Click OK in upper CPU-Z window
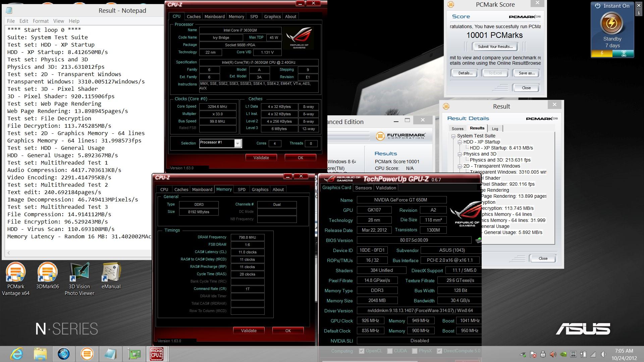Image resolution: width=644 pixels, height=362 pixels. point(300,158)
